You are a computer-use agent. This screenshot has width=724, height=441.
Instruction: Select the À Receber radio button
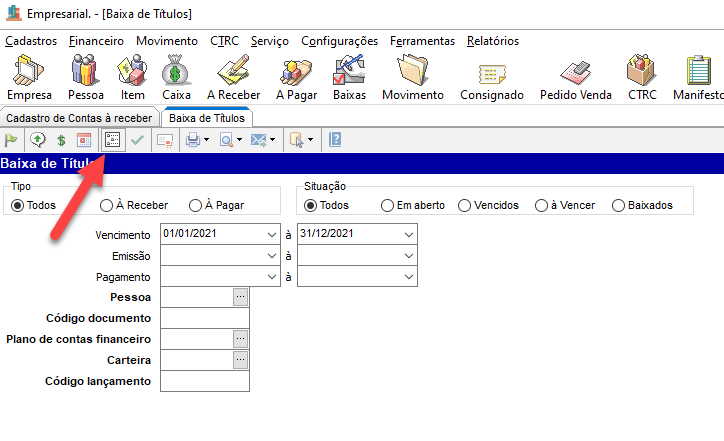click(x=107, y=205)
